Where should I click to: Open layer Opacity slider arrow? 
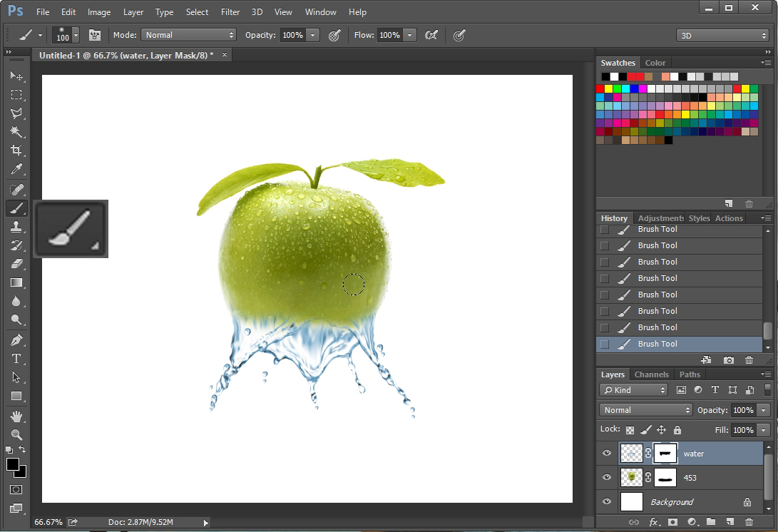[x=764, y=410]
